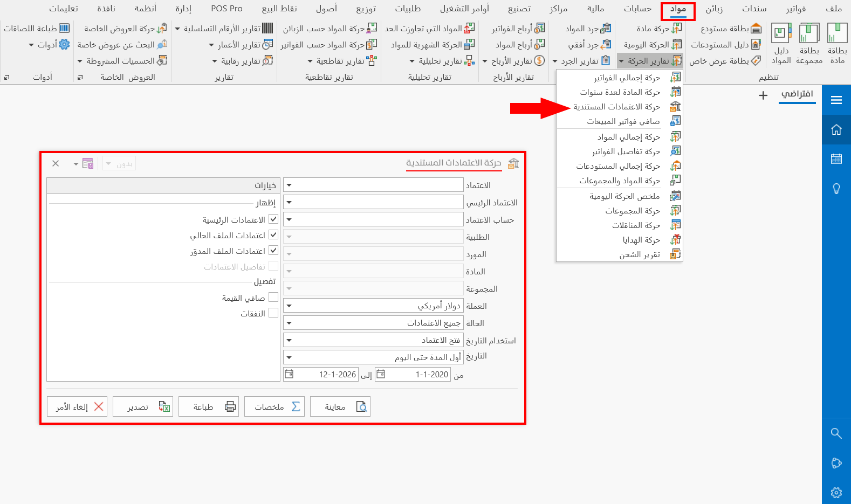Choose صافي فواتير المبيعات menu item
The height and width of the screenshot is (504, 851).
[620, 121]
